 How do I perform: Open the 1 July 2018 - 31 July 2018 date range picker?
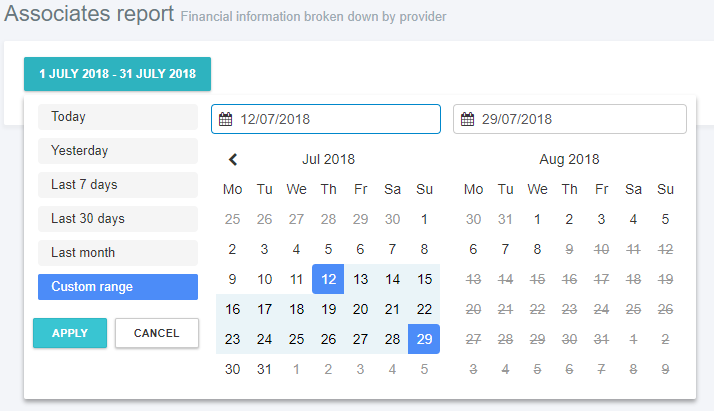tap(117, 74)
